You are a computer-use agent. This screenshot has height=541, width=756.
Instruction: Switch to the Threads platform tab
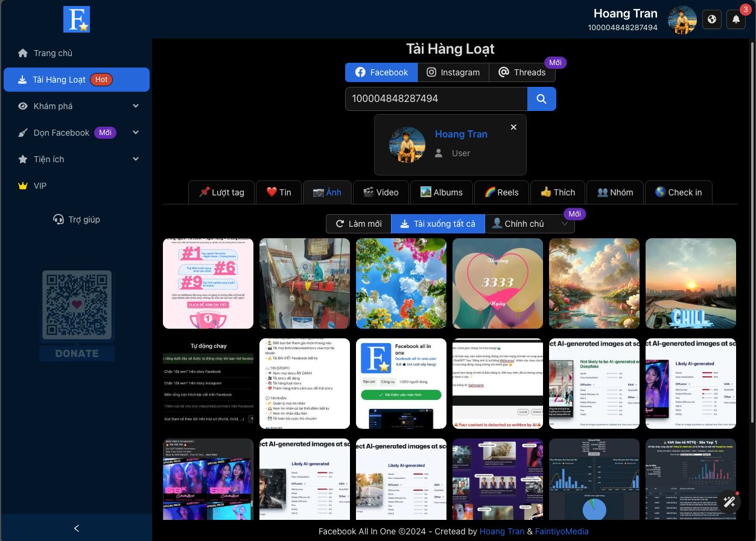(x=522, y=72)
